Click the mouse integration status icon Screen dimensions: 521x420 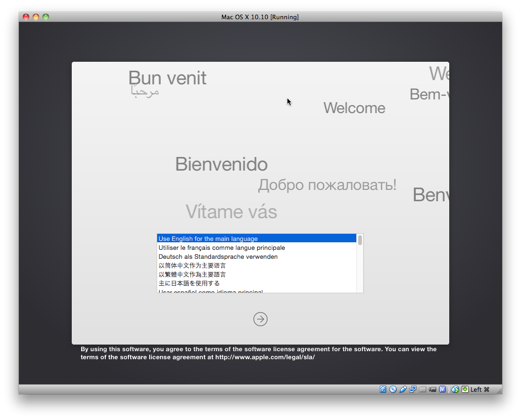point(455,389)
